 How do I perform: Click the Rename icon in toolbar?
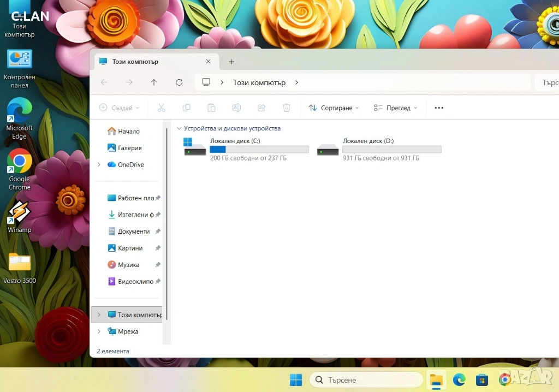pyautogui.click(x=236, y=108)
